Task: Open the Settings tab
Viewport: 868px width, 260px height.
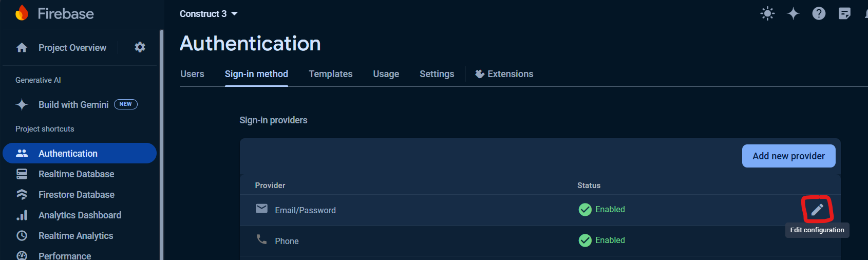Action: click(437, 74)
